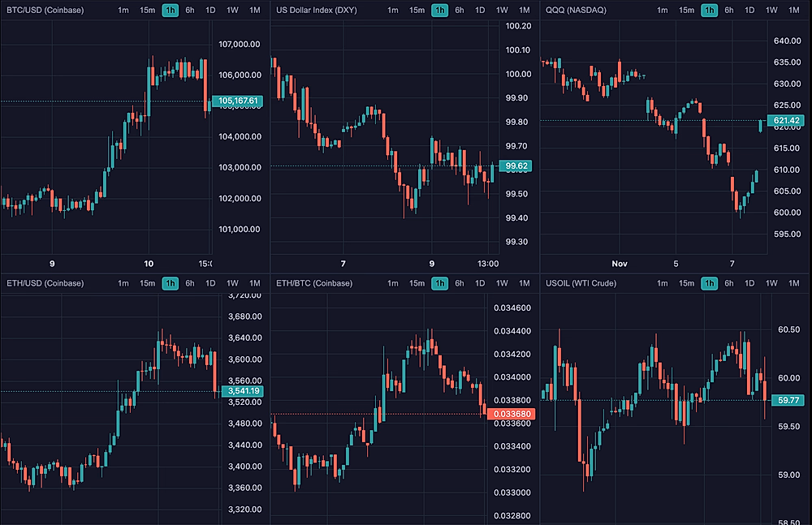812x525 pixels.
Task: Select 6h timeframe on ETH/BTC chart
Action: (x=460, y=283)
